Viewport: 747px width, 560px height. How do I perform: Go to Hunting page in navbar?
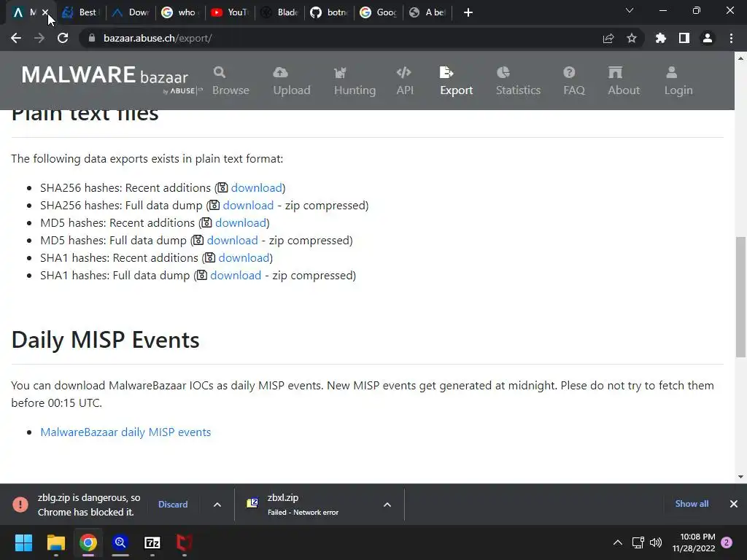tap(355, 81)
